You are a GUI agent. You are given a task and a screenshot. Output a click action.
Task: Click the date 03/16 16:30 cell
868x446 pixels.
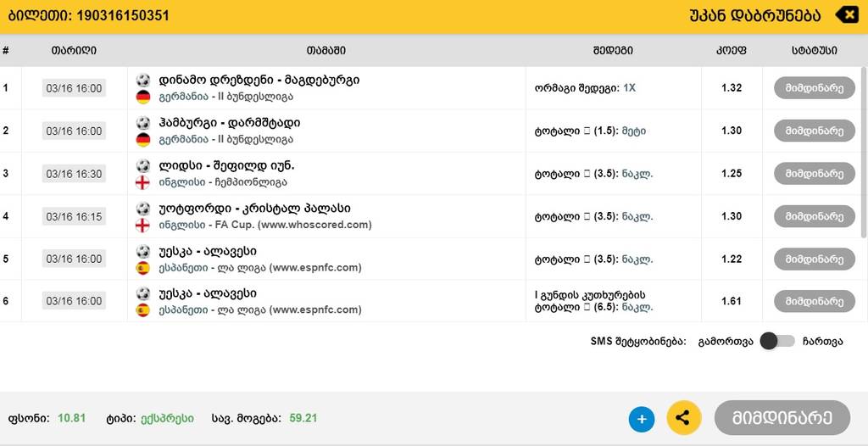pyautogui.click(x=75, y=174)
